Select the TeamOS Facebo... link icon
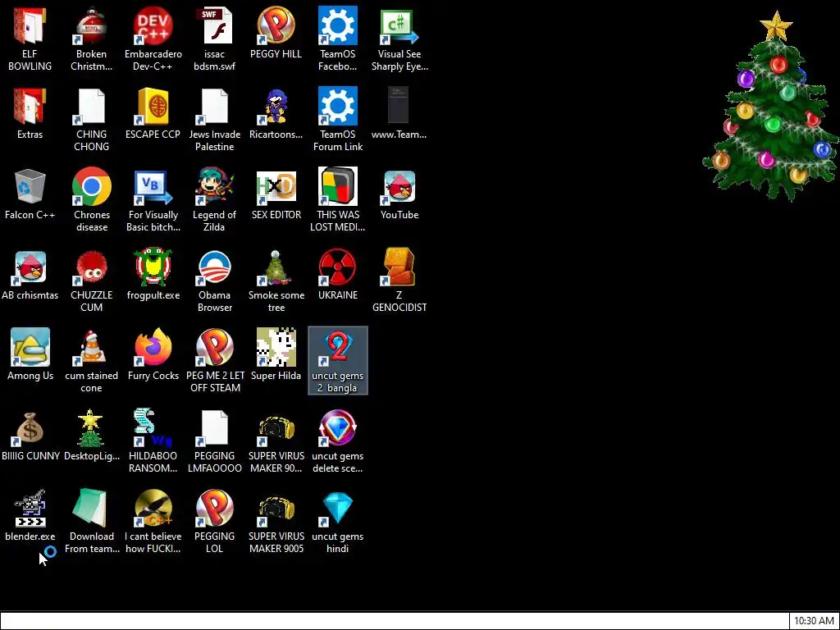The width and height of the screenshot is (840, 630). (x=337, y=26)
